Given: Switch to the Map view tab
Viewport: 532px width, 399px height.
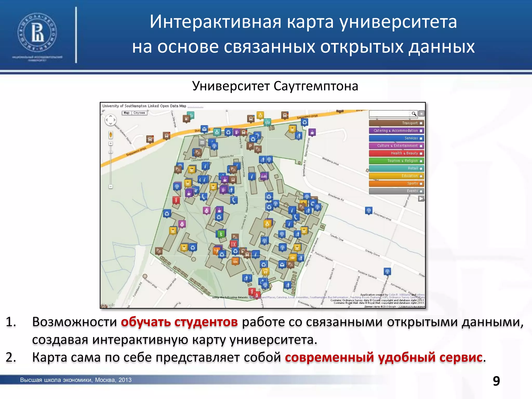Looking at the screenshot, I should (127, 113).
